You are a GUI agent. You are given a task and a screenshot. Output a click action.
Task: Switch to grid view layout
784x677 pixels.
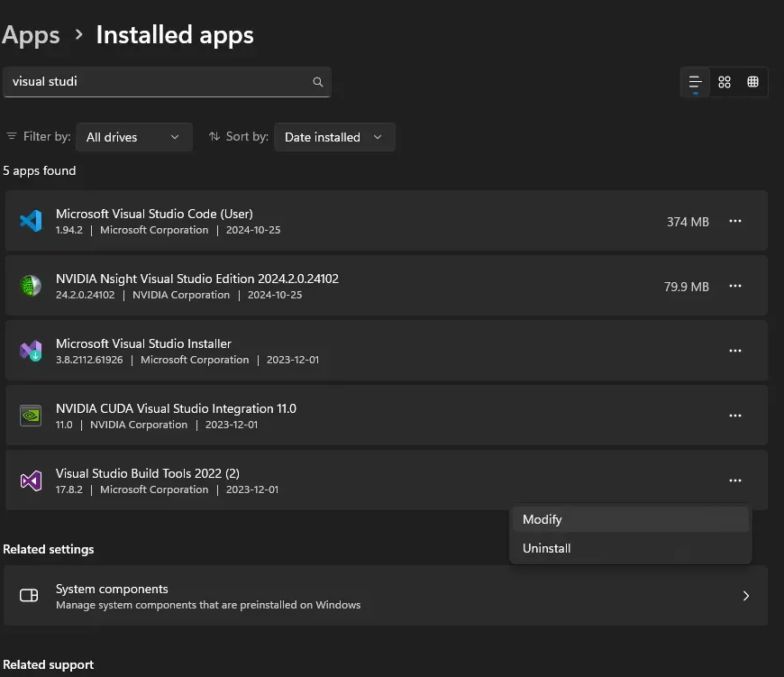point(724,82)
